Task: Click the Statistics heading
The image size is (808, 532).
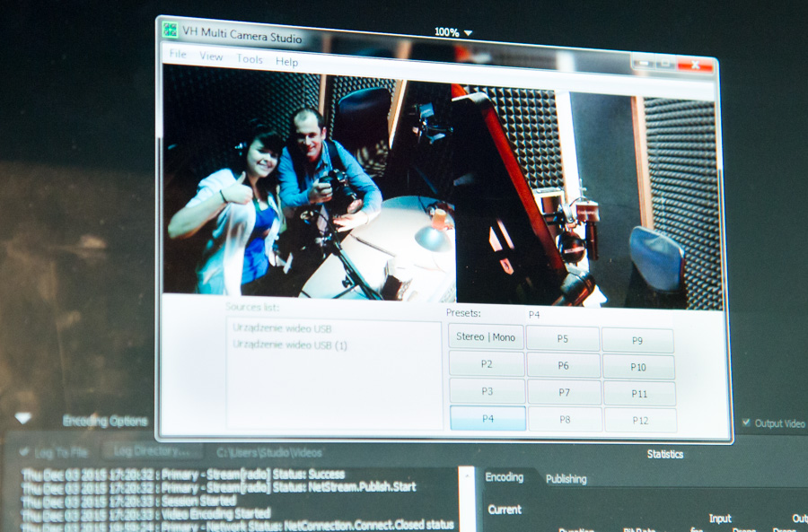Action: [665, 454]
